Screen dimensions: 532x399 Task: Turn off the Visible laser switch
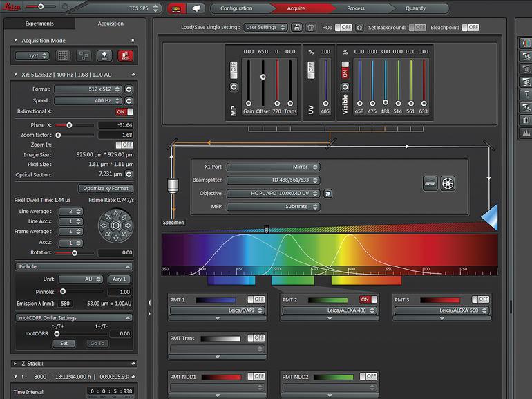(345, 70)
